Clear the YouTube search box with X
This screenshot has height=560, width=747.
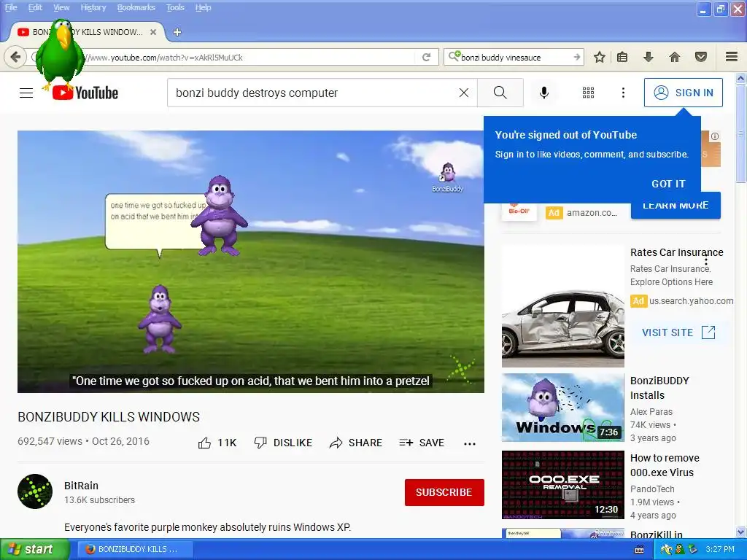click(464, 93)
